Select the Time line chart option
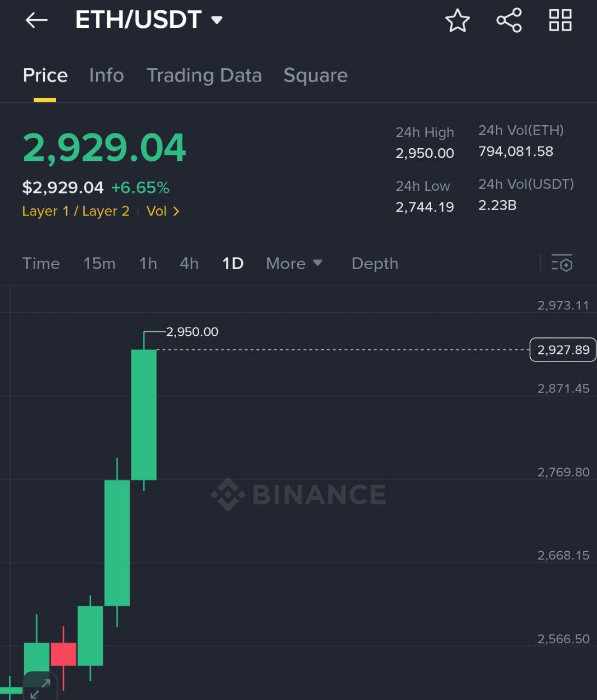The height and width of the screenshot is (700, 597). [x=41, y=264]
